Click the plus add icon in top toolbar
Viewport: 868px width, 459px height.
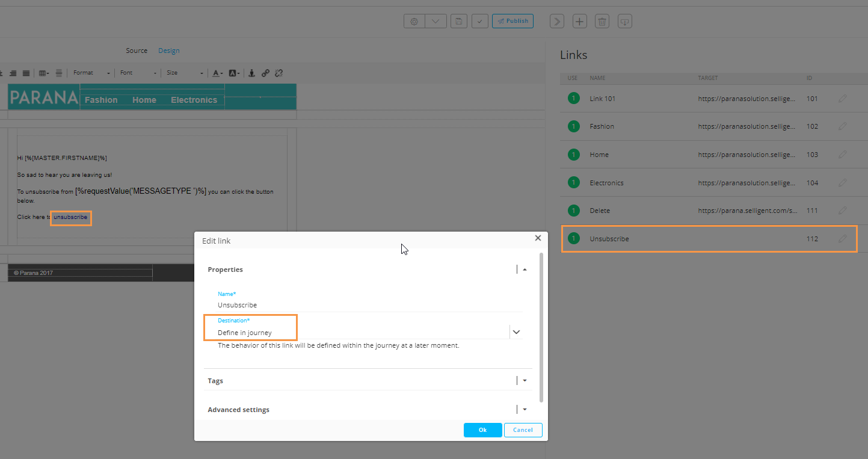pyautogui.click(x=579, y=22)
